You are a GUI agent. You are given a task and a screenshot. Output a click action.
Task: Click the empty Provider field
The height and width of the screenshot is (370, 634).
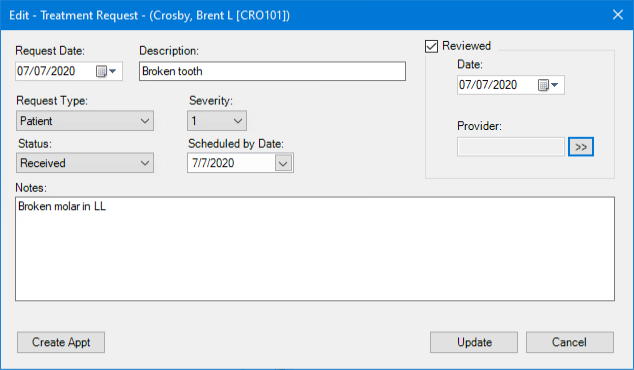coord(511,147)
